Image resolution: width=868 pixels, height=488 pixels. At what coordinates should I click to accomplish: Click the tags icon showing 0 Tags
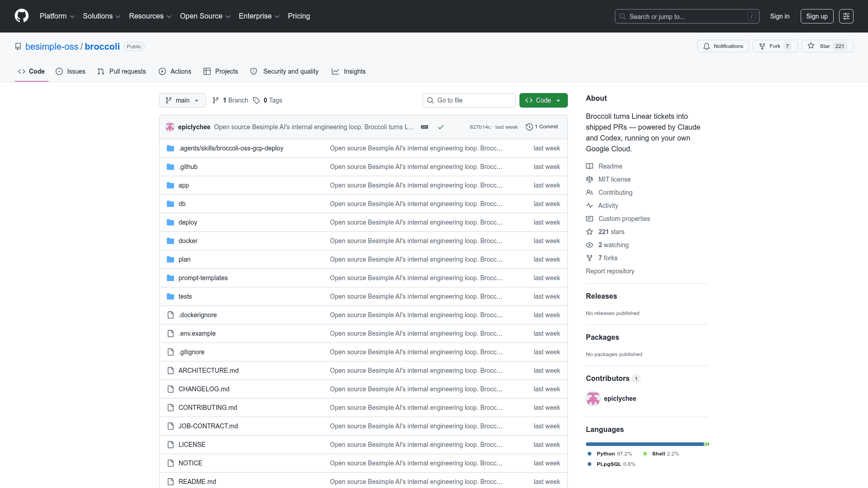257,100
